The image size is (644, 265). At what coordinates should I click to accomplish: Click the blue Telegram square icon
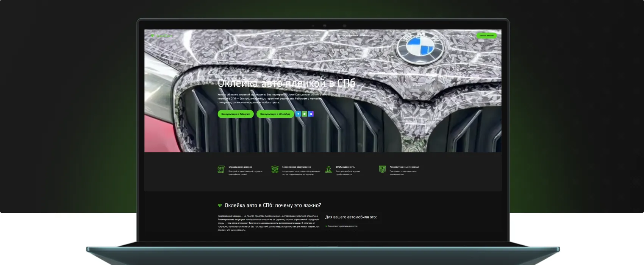[298, 114]
